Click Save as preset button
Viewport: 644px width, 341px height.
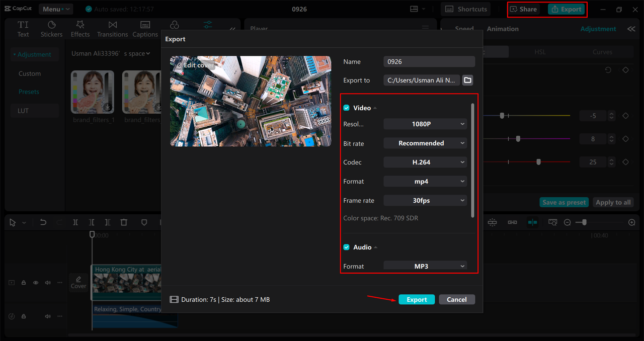(x=564, y=202)
